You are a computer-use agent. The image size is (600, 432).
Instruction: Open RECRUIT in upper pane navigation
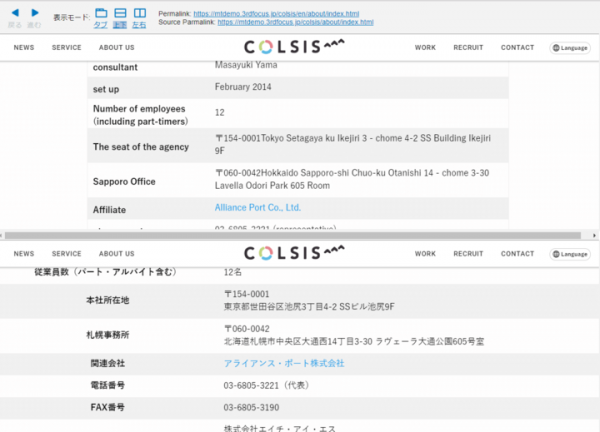pos(468,47)
